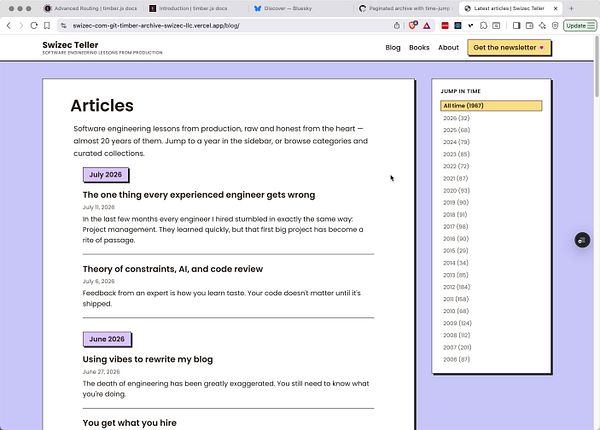Click the share icon in the address bar
The image size is (600, 430).
[397, 26]
